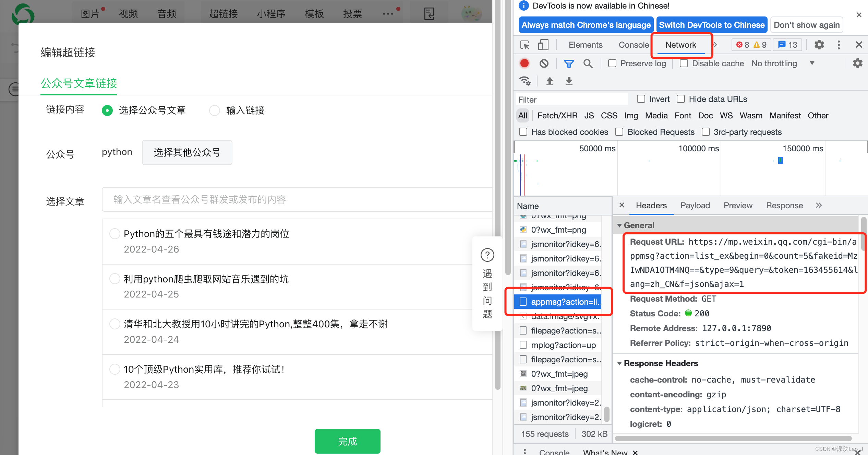
Task: Open network panel settings gear icon
Action: pyautogui.click(x=857, y=63)
